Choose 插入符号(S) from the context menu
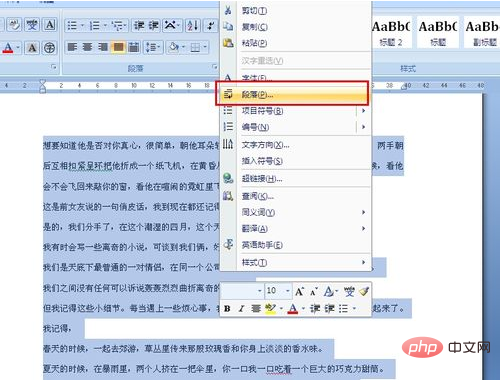The height and width of the screenshot is (380, 501). 296,161
